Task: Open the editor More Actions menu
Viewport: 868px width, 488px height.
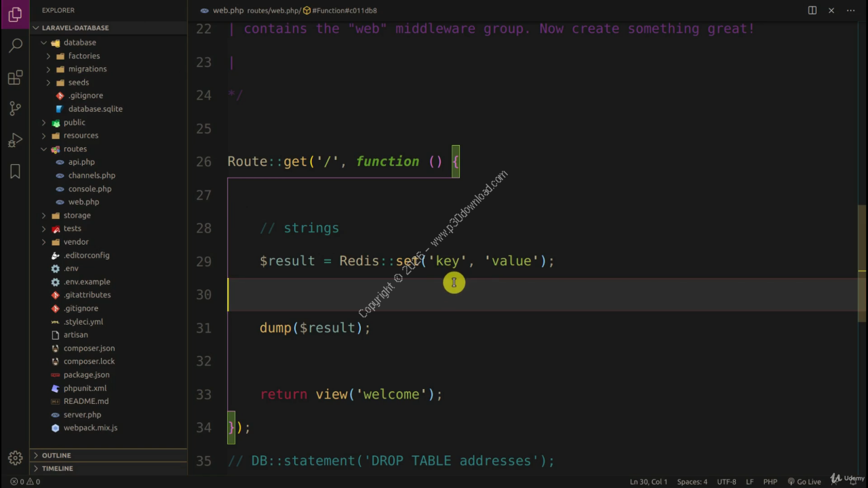Action: [x=850, y=10]
